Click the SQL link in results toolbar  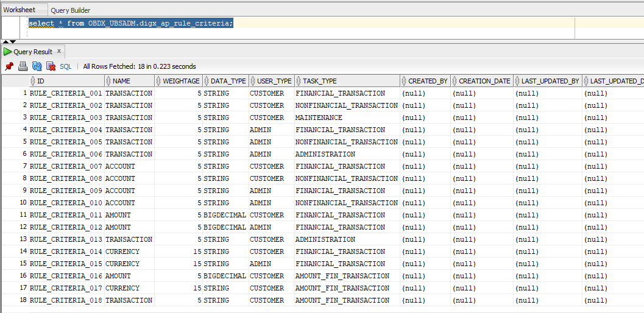tap(66, 66)
